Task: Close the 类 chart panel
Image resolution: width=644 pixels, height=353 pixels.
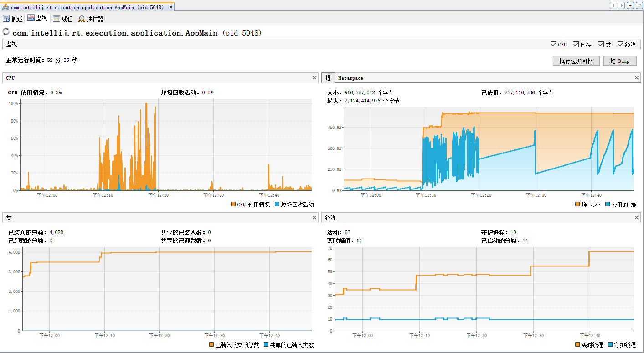Action: point(314,218)
